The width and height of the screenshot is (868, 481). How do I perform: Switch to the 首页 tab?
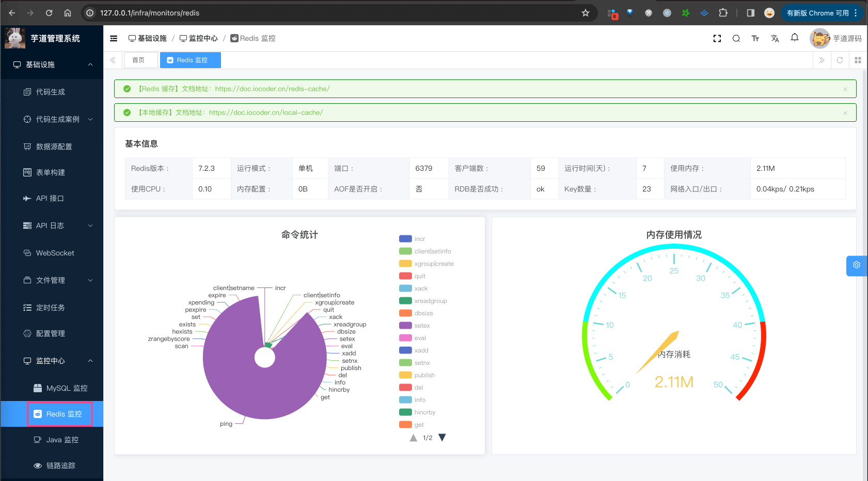[x=140, y=60]
